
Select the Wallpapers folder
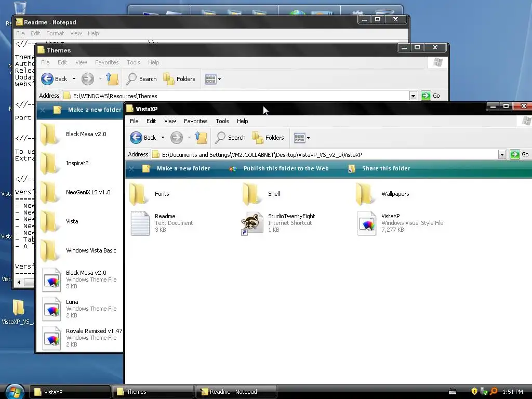click(x=382, y=194)
